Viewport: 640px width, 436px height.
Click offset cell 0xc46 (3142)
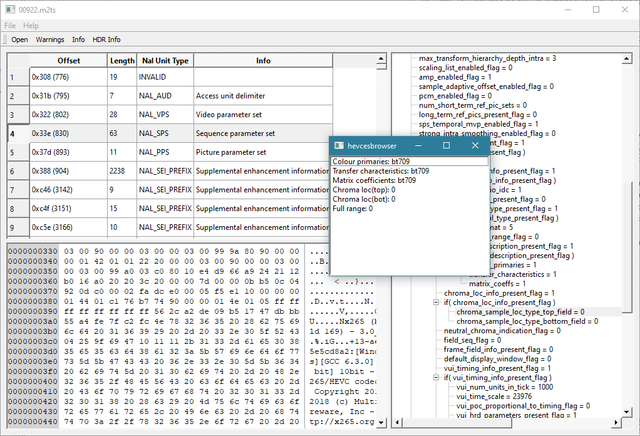tap(68, 190)
